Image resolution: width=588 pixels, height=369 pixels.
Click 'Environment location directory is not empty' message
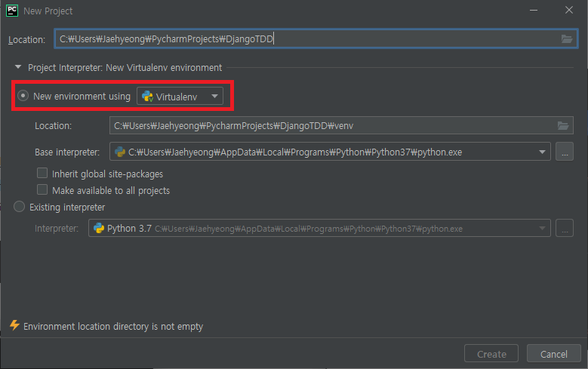click(x=113, y=327)
